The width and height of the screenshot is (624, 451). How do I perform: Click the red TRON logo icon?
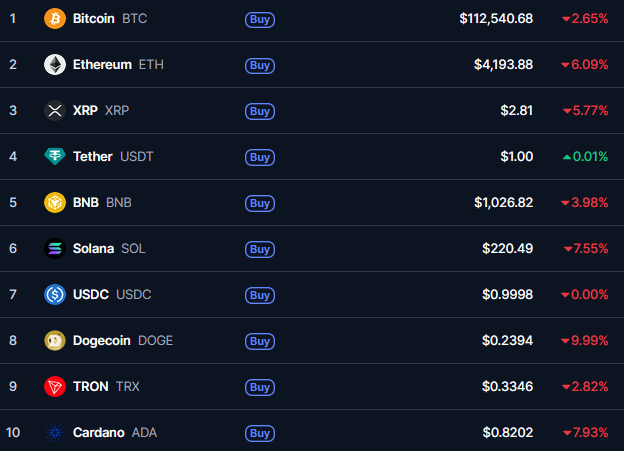coord(55,387)
